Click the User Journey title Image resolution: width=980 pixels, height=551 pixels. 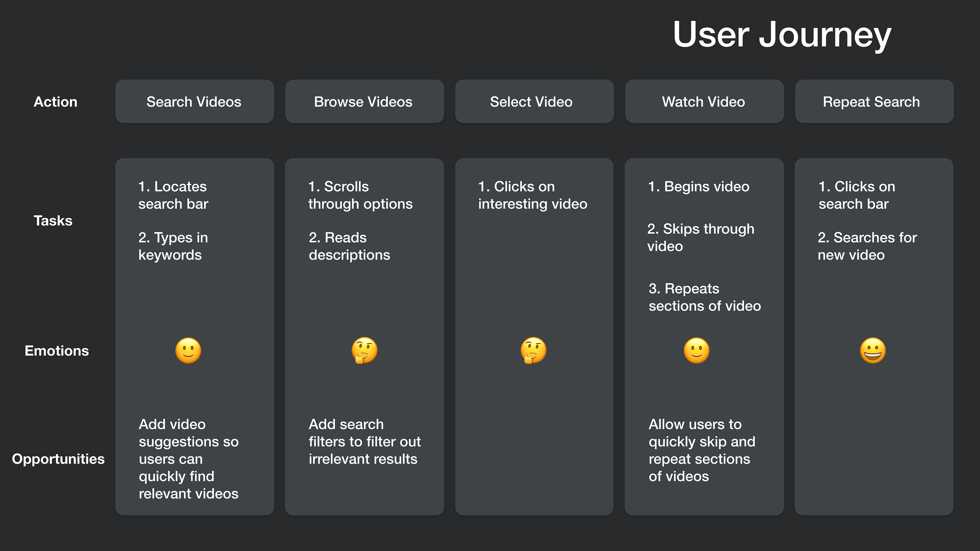[782, 35]
